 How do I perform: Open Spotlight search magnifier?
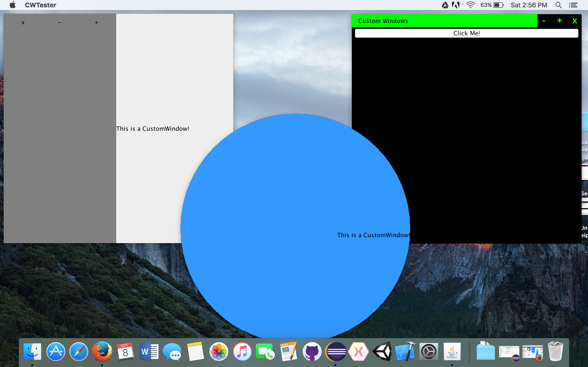[x=559, y=5]
